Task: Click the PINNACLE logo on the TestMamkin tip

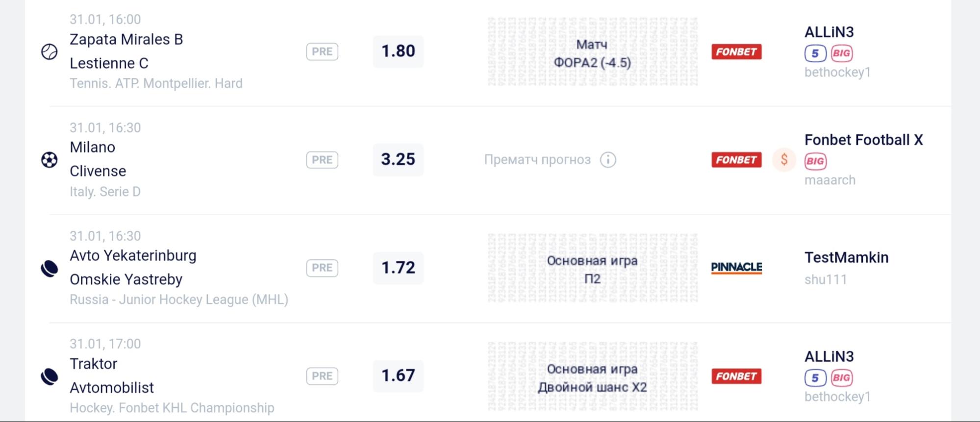Action: (737, 267)
